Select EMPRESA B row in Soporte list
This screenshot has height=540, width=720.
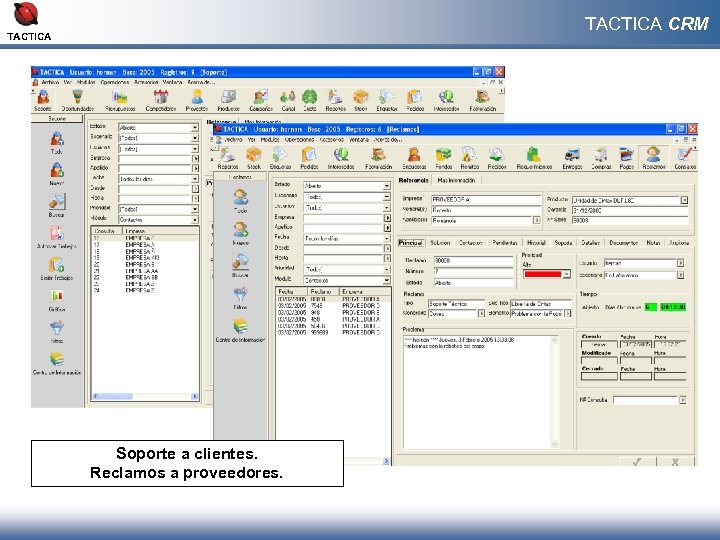click(145, 265)
